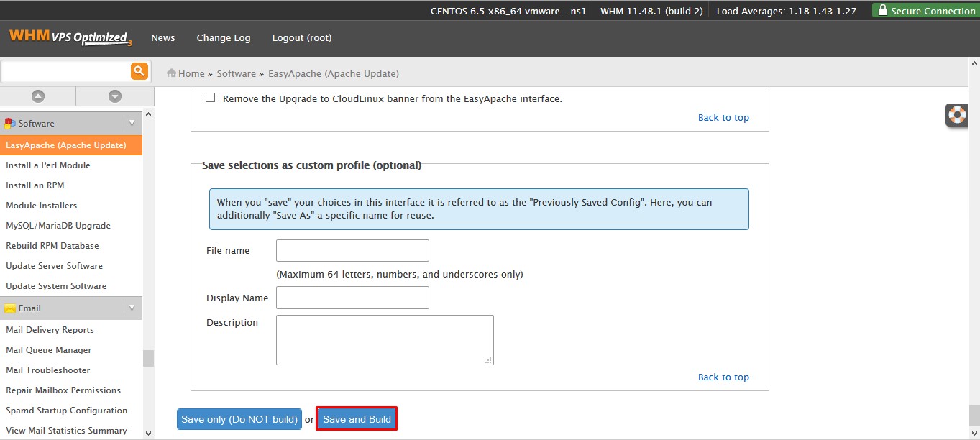Click the Save and Build button
Image resolution: width=980 pixels, height=440 pixels.
pyautogui.click(x=357, y=419)
